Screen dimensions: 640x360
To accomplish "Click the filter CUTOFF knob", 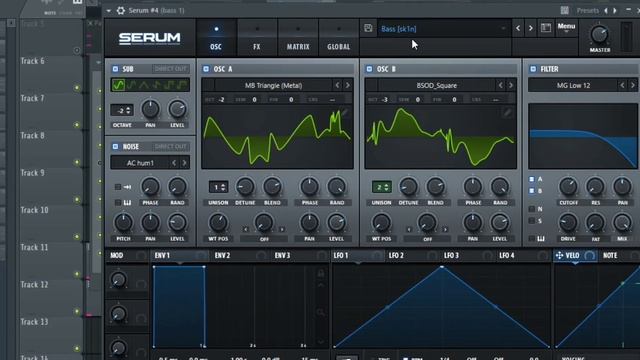I will (x=568, y=187).
